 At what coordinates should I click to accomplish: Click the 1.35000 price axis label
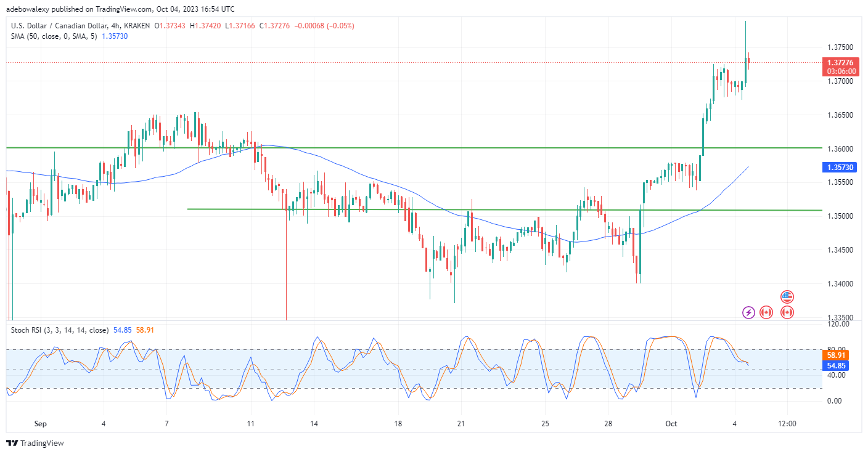coord(840,216)
